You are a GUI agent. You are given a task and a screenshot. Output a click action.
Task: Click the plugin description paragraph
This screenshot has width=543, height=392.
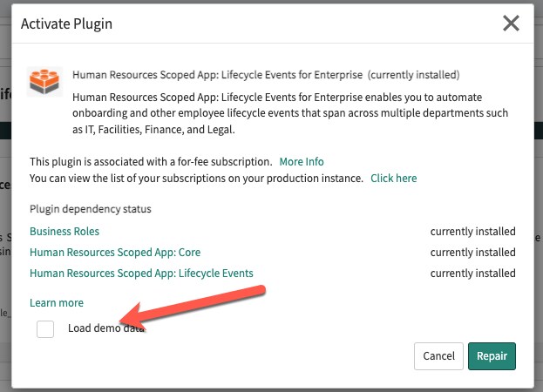(x=290, y=113)
